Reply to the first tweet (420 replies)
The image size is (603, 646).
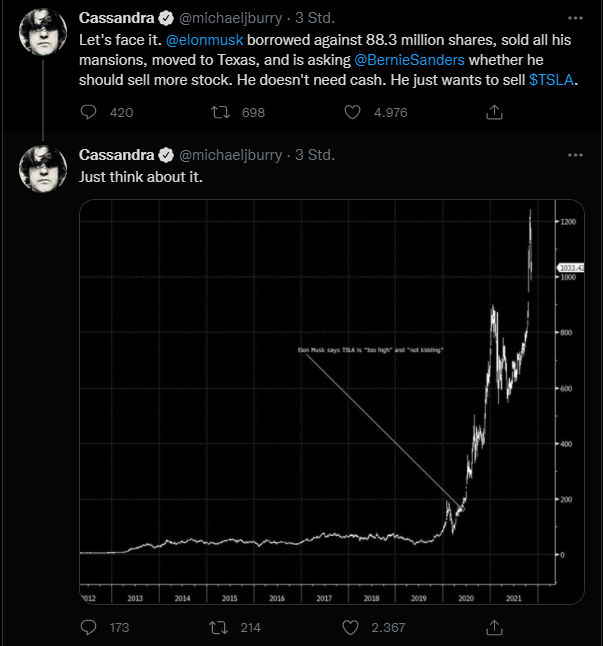tap(88, 113)
